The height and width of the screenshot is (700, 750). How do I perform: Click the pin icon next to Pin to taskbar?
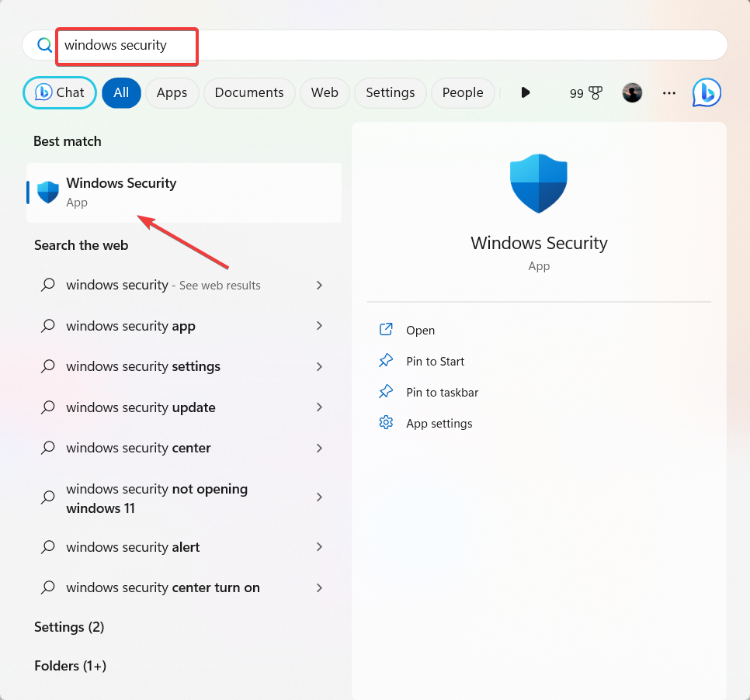pos(386,392)
